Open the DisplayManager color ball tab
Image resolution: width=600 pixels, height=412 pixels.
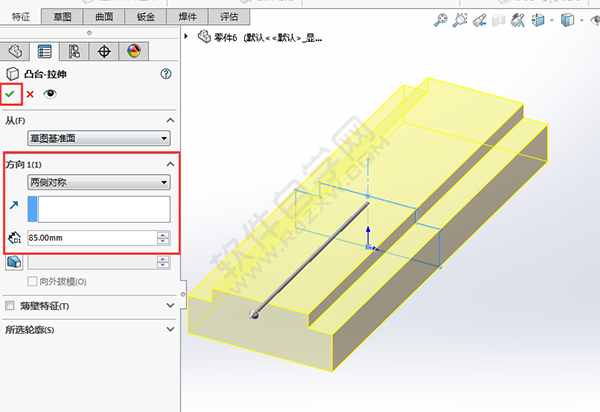pyautogui.click(x=134, y=51)
